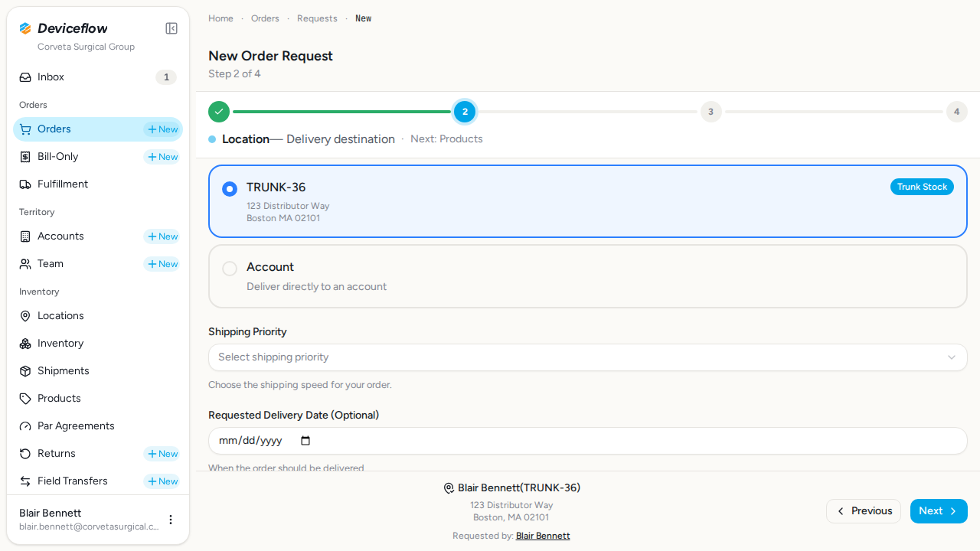Open the Inbox tray icon

(x=25, y=77)
